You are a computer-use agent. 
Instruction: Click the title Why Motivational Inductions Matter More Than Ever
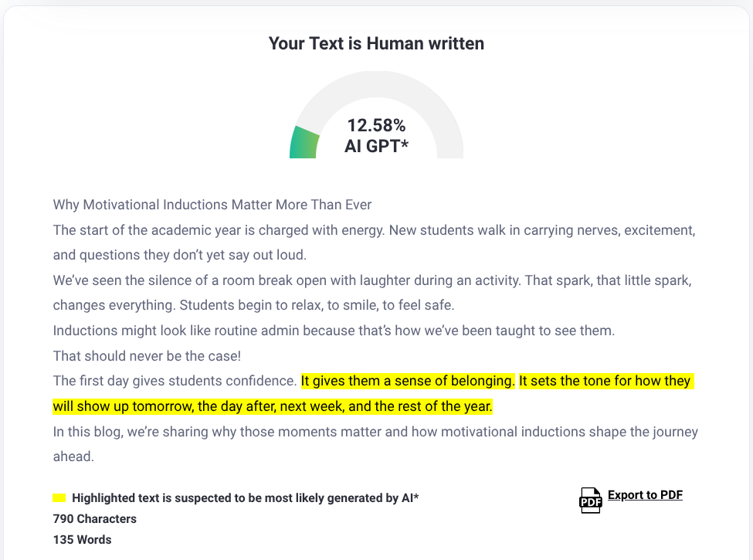tap(212, 205)
